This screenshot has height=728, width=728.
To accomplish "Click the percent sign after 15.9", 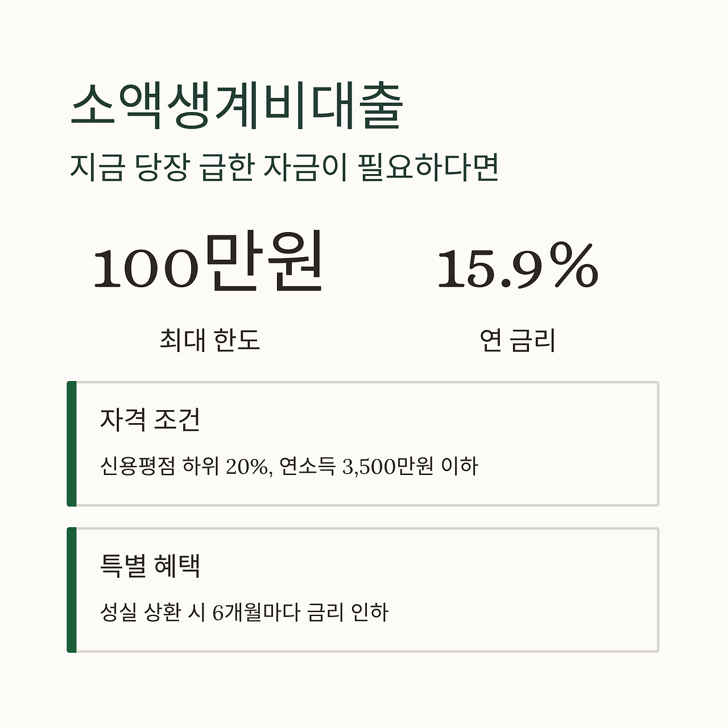I will pos(574,265).
